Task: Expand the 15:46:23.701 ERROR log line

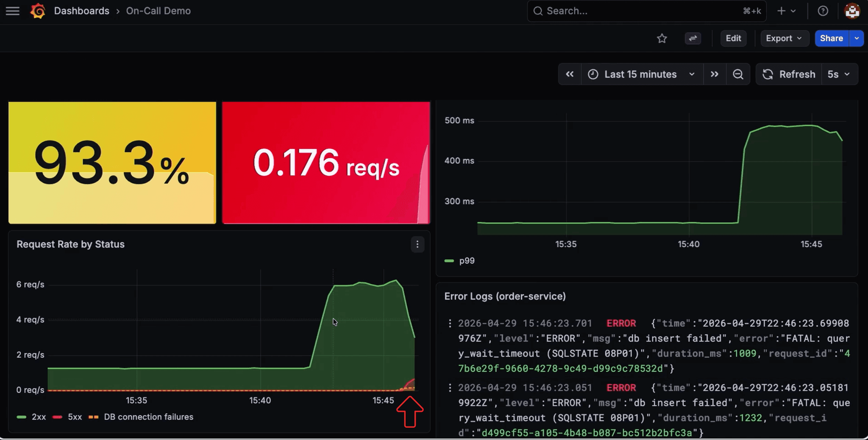Action: [653, 346]
